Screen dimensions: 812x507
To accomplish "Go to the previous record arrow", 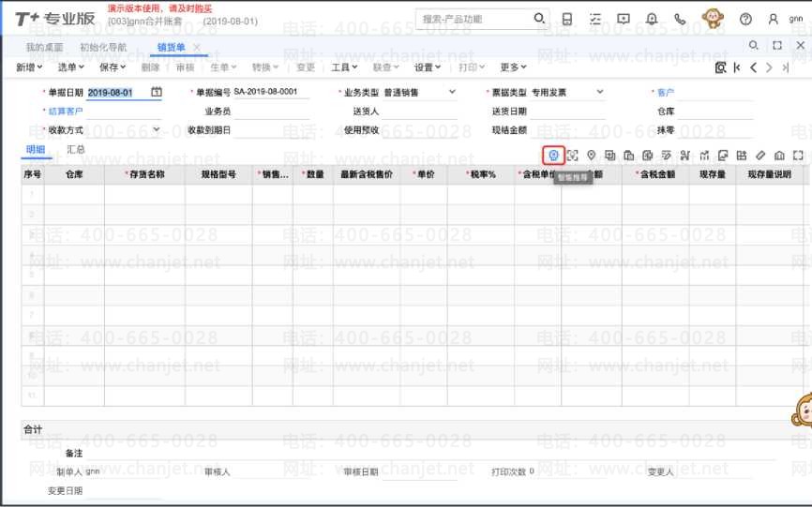I will pos(754,67).
